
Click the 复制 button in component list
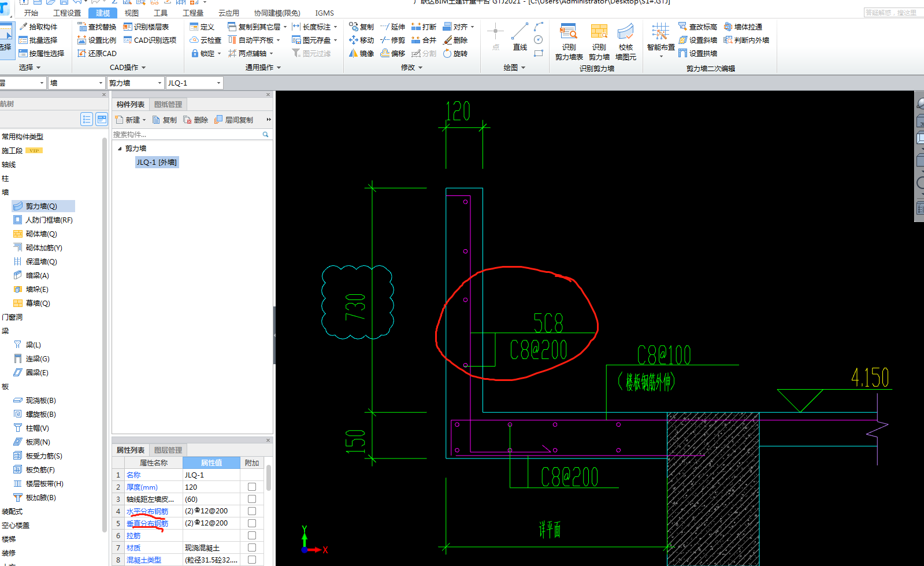(165, 120)
